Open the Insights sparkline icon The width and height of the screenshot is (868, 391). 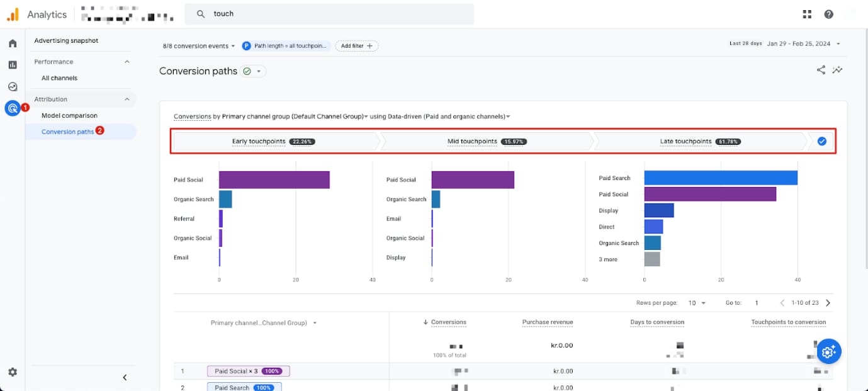pyautogui.click(x=837, y=70)
